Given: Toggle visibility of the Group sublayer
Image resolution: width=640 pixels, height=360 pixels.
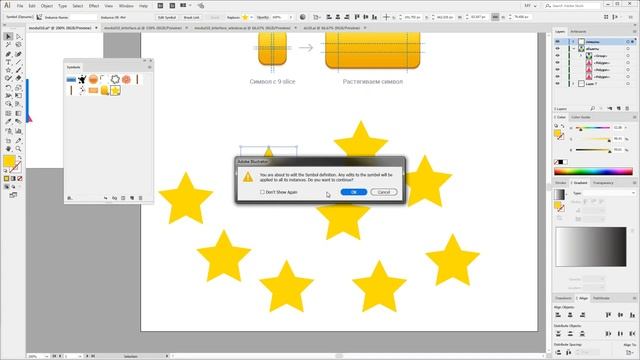Looking at the screenshot, I should click(x=558, y=56).
